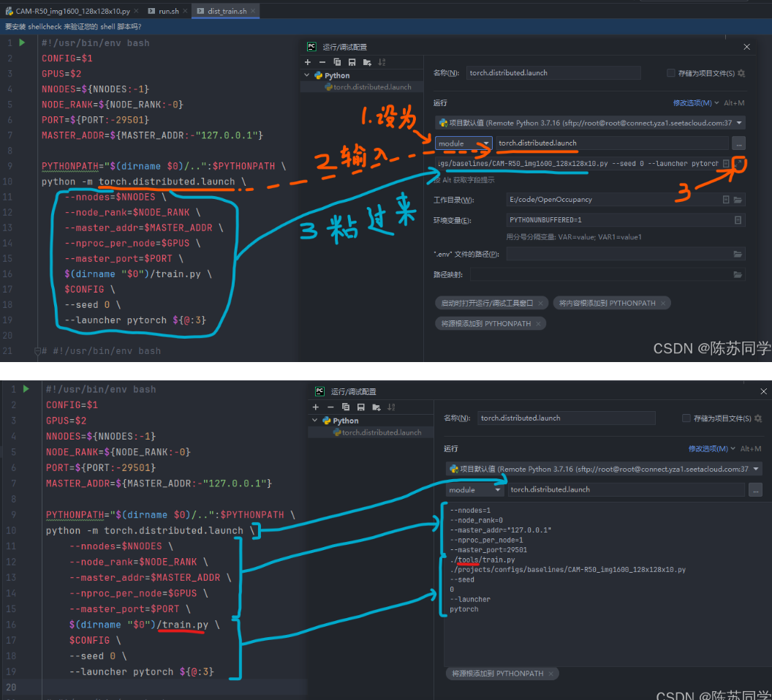
Task: Expand script parameters field with arrow icon
Action: [738, 162]
